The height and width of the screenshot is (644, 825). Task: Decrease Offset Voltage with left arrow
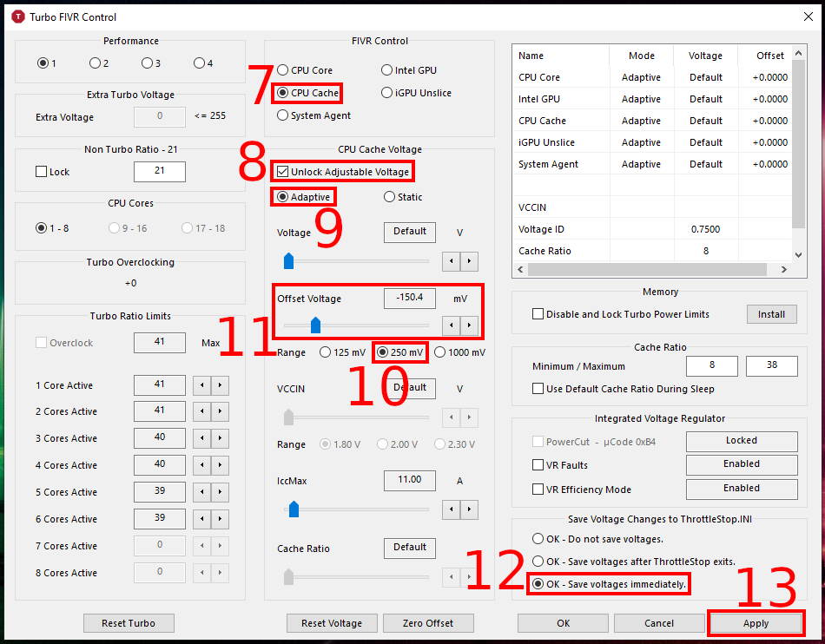coord(451,325)
